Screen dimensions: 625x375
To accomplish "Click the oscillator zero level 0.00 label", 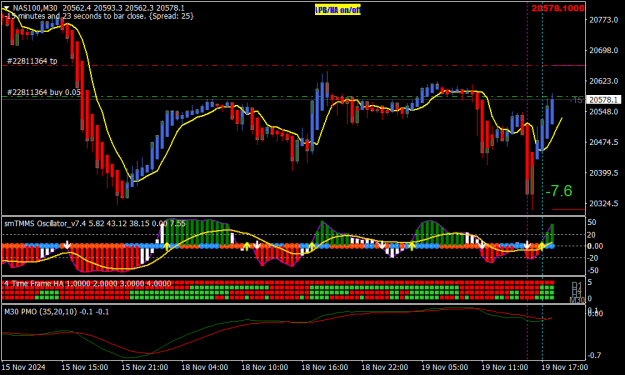I will tap(595, 246).
